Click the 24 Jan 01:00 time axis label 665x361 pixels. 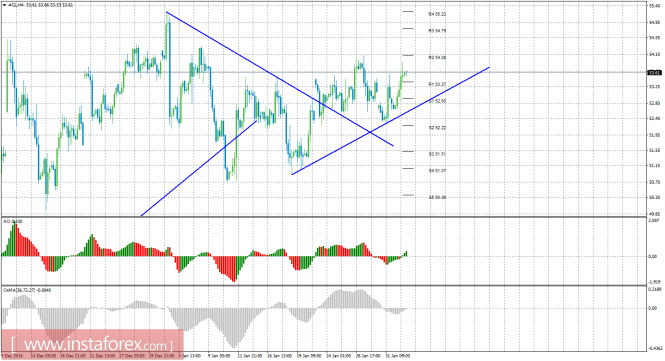pyautogui.click(x=338, y=356)
